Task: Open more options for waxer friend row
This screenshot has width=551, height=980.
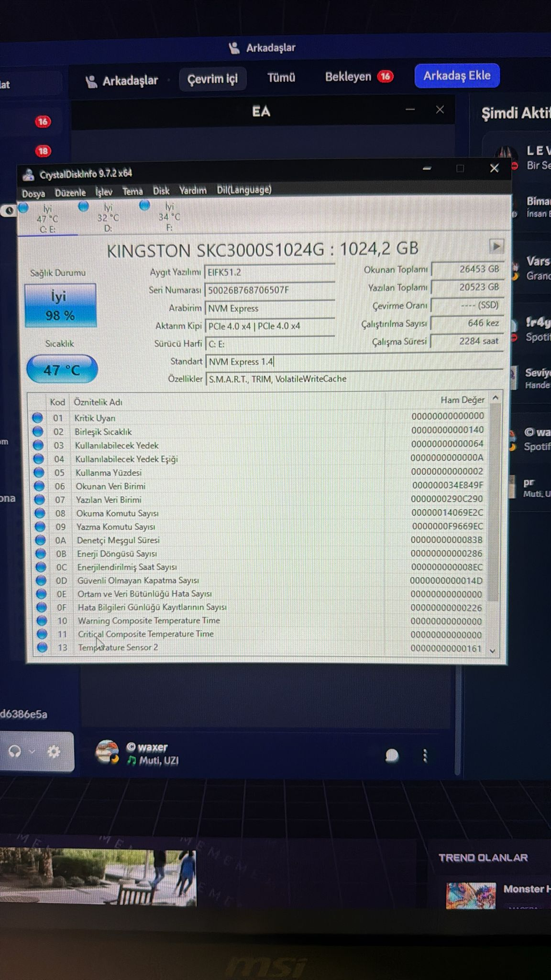Action: (425, 756)
